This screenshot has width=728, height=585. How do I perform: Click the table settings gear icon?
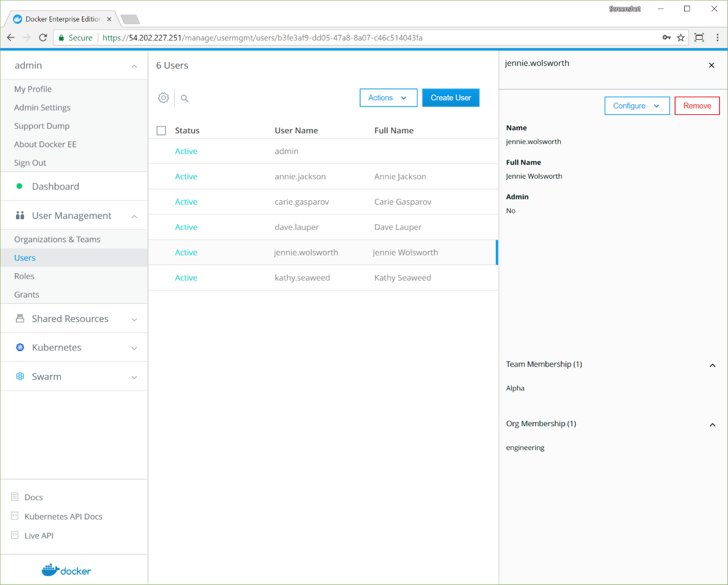click(163, 98)
